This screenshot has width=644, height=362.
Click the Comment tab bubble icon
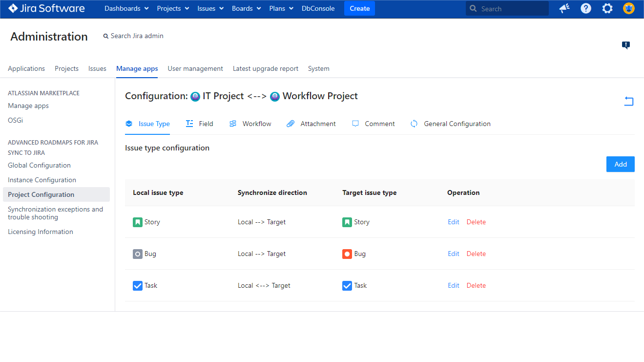point(355,124)
